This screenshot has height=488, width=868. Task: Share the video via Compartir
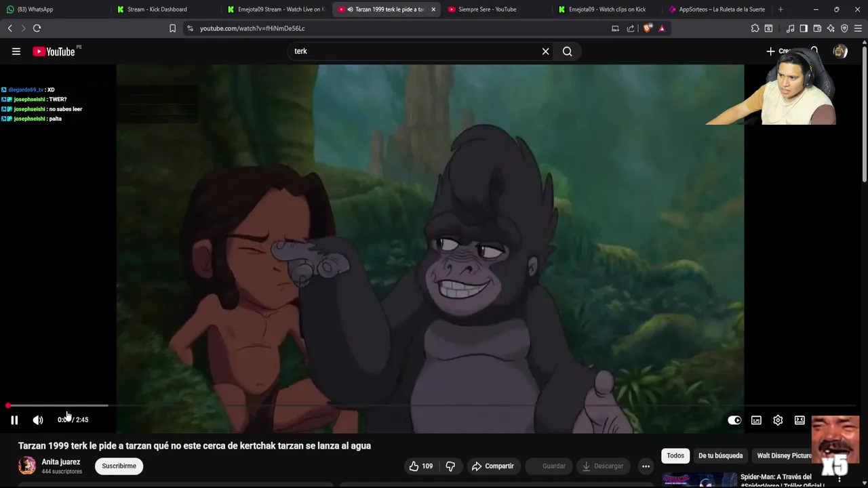pos(493,466)
